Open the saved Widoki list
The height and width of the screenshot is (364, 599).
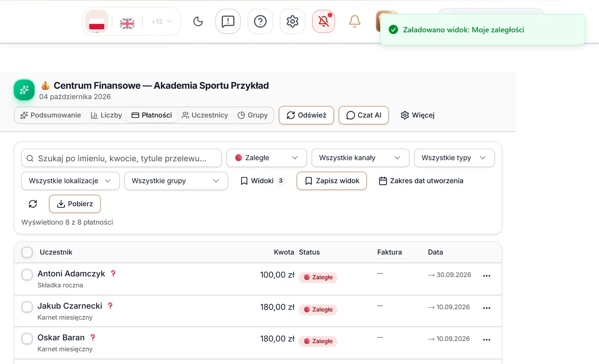pyautogui.click(x=262, y=181)
